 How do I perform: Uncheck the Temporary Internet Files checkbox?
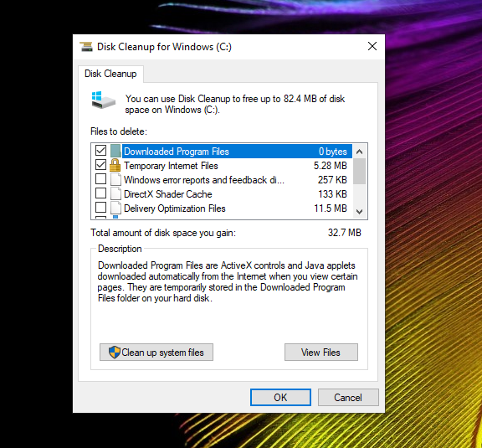100,165
